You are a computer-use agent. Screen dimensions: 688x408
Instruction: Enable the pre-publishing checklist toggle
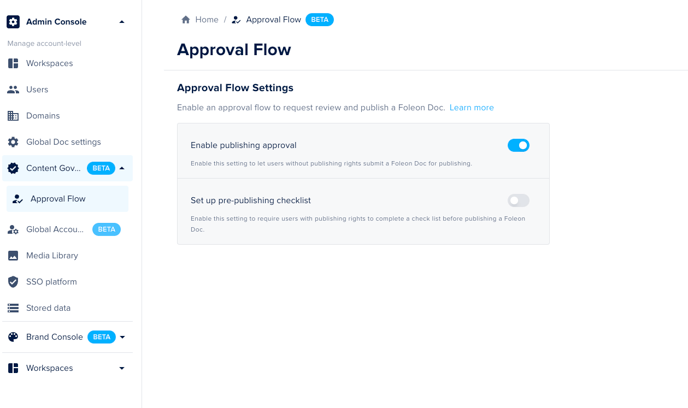[x=518, y=200]
